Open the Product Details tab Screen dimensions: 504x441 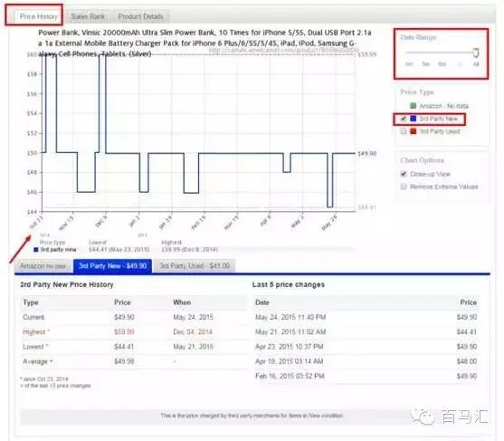click(x=140, y=16)
